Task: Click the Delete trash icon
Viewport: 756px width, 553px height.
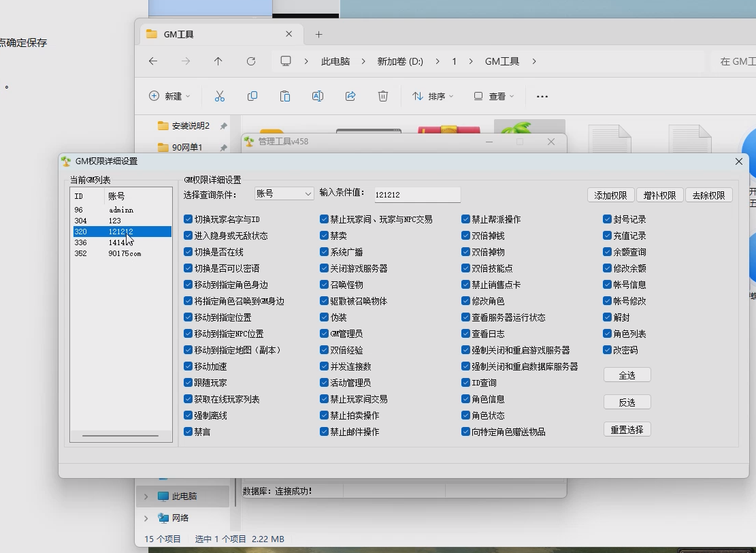Action: tap(383, 96)
